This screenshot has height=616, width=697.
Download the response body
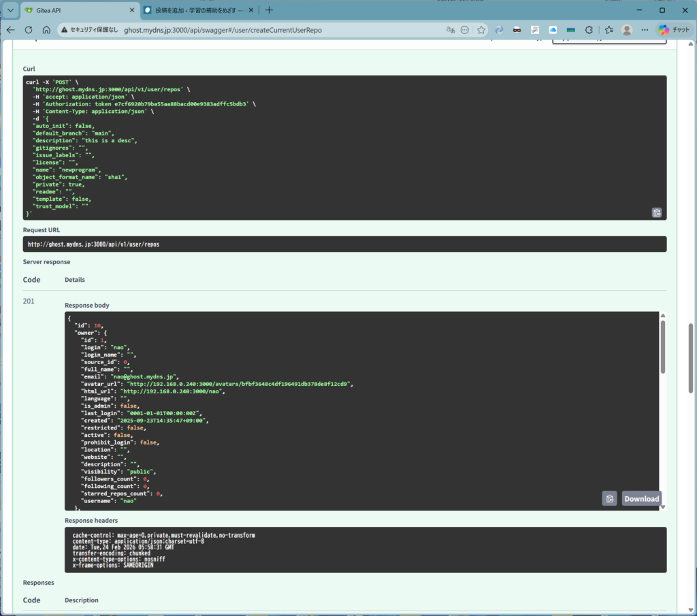(641, 498)
